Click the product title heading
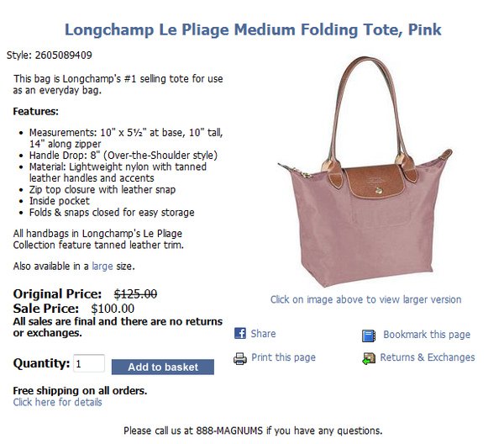Screen dimensions: 504x444 pyautogui.click(x=253, y=29)
